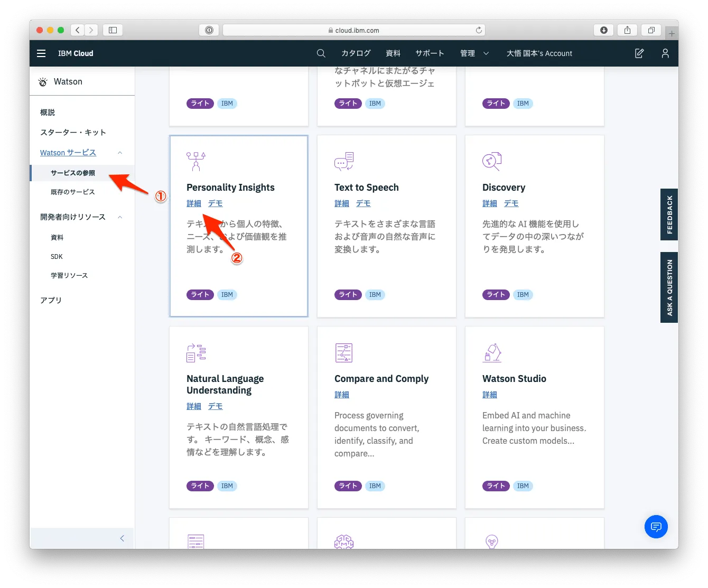Open 詳細 link for Watson Studio

490,395
